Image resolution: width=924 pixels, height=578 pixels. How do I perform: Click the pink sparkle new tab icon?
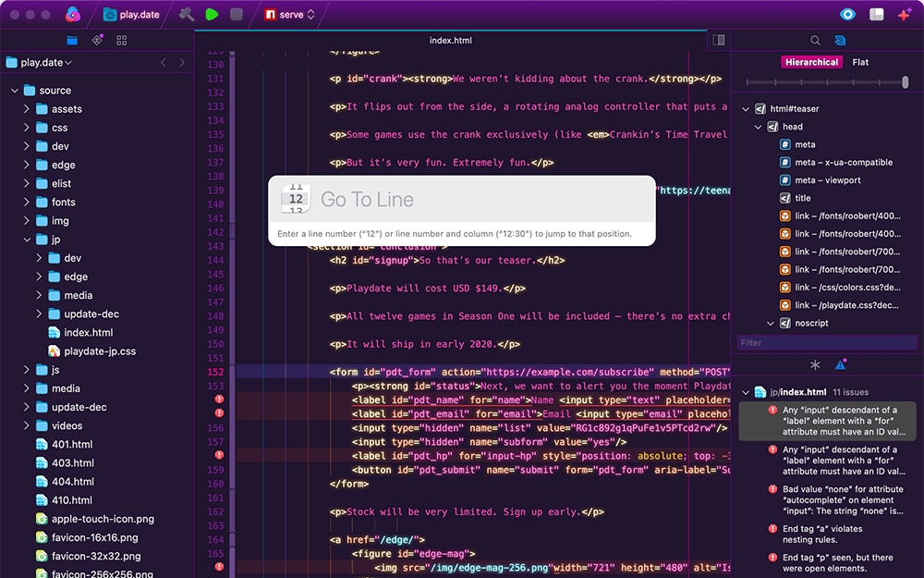pos(905,14)
